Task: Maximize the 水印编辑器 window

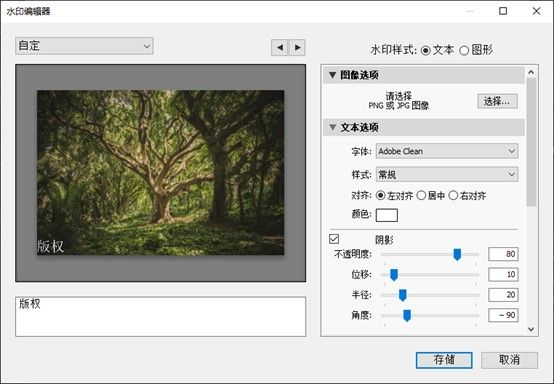Action: tap(503, 11)
